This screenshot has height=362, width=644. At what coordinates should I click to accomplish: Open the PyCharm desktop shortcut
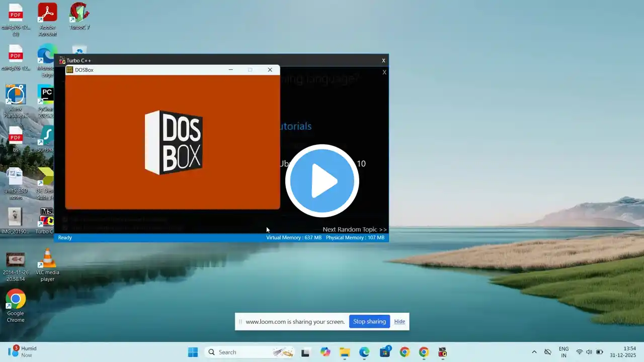[47, 102]
